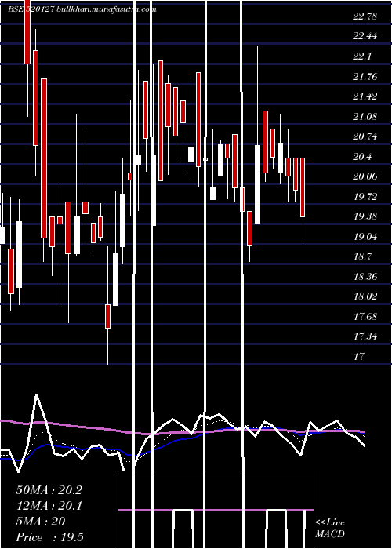392x549 pixels.
Task: Click the 17.68 price axis label
Action: (365, 317)
